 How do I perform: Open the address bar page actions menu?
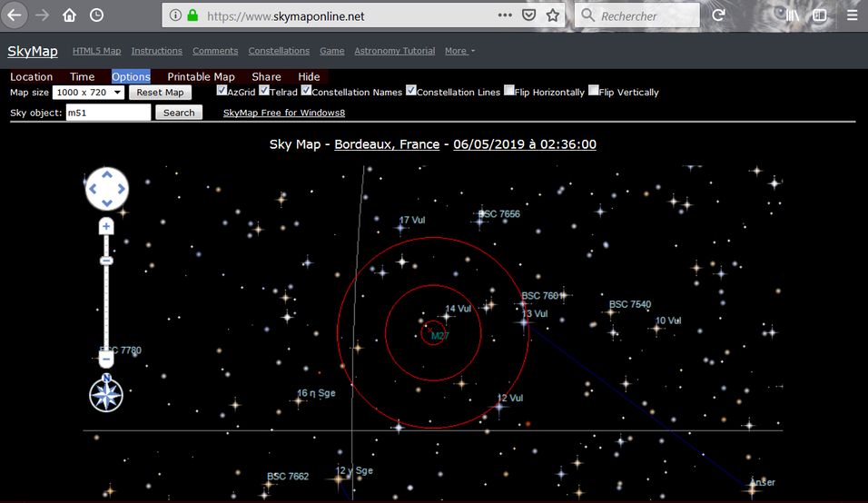point(505,15)
